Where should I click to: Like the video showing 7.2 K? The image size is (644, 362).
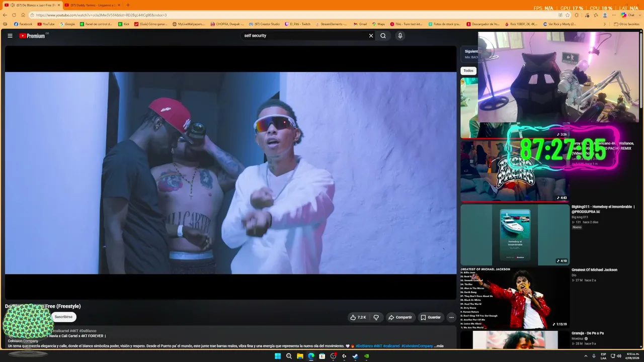click(358, 317)
